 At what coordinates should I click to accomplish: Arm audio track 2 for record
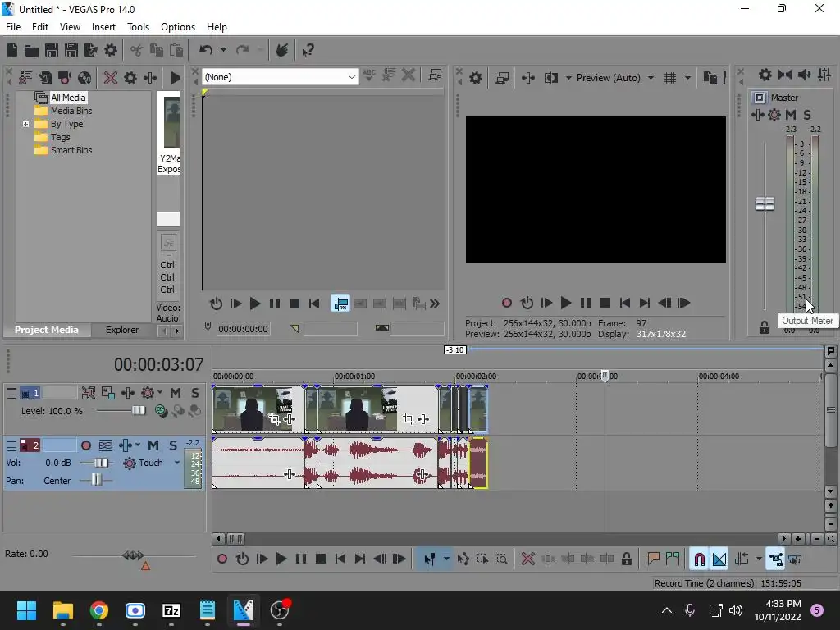tap(85, 445)
